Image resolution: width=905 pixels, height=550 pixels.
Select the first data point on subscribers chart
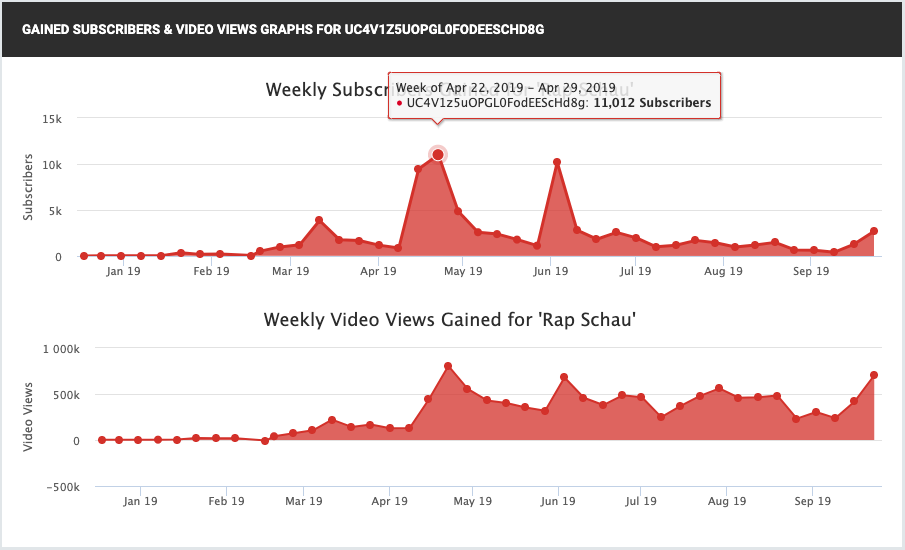click(84, 256)
